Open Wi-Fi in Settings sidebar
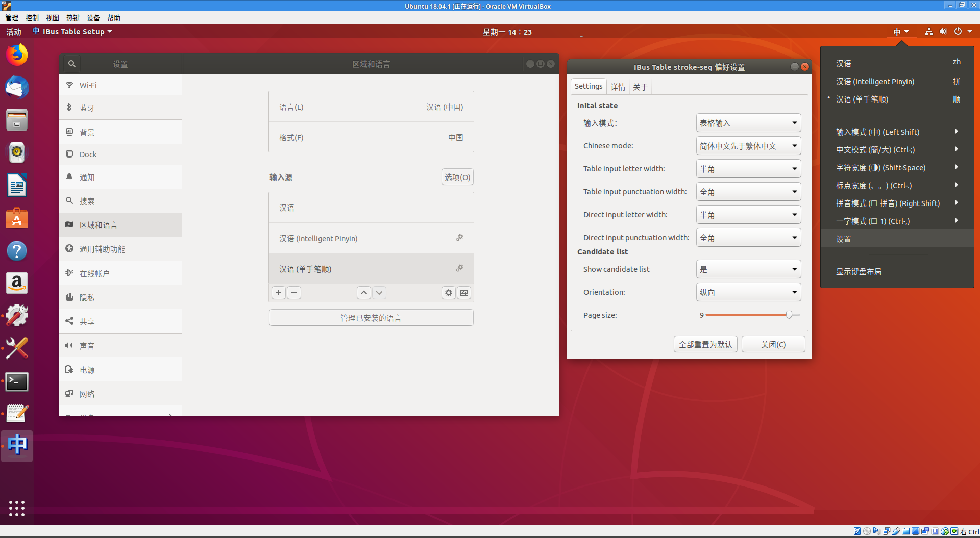 click(x=120, y=85)
